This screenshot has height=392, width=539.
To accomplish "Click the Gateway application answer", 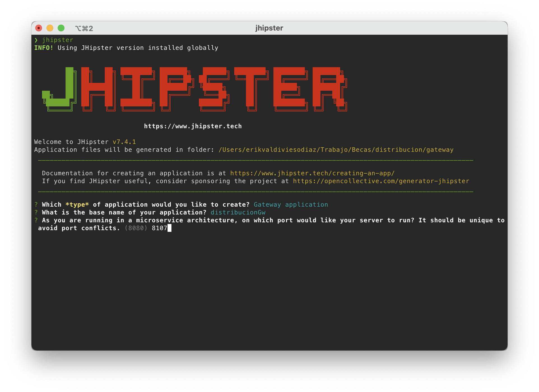I will 291,205.
